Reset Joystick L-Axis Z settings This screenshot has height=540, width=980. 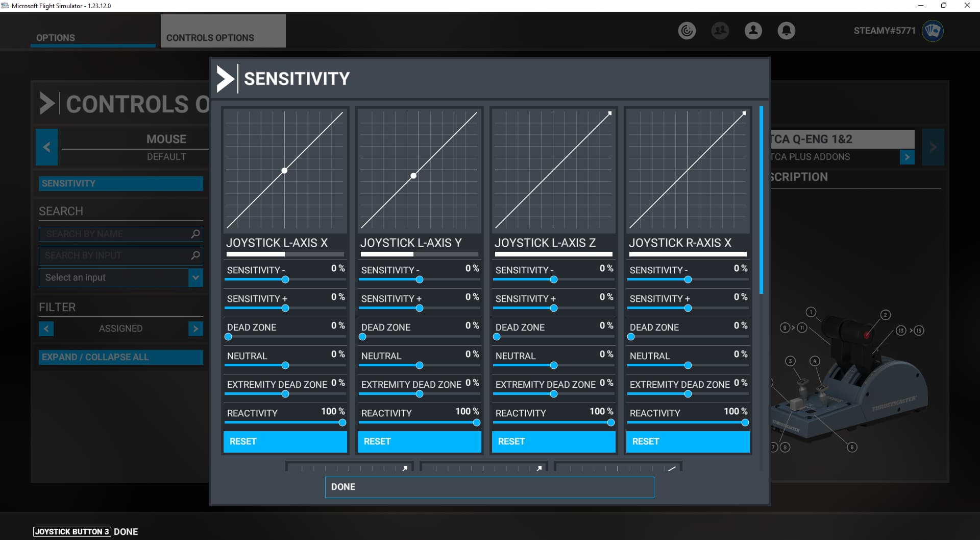click(554, 441)
